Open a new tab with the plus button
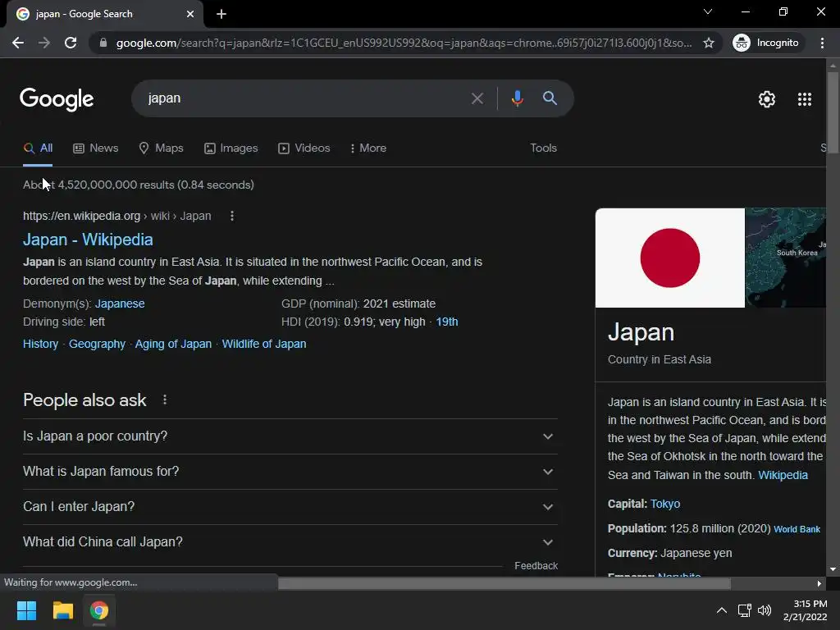 point(221,14)
